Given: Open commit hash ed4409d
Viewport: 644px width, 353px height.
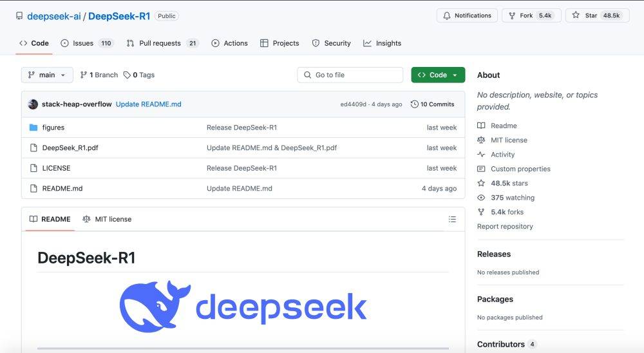Looking at the screenshot, I should point(353,104).
